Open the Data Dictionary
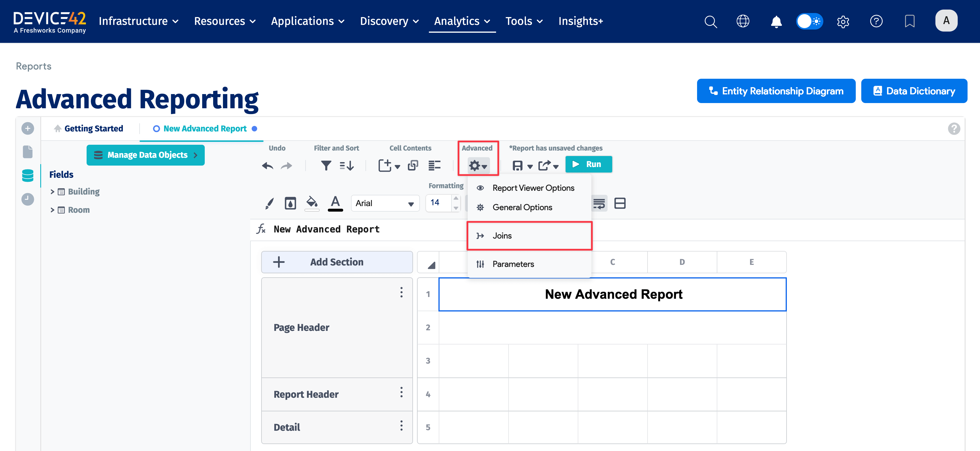Screen dimensions: 980x451 click(x=914, y=91)
